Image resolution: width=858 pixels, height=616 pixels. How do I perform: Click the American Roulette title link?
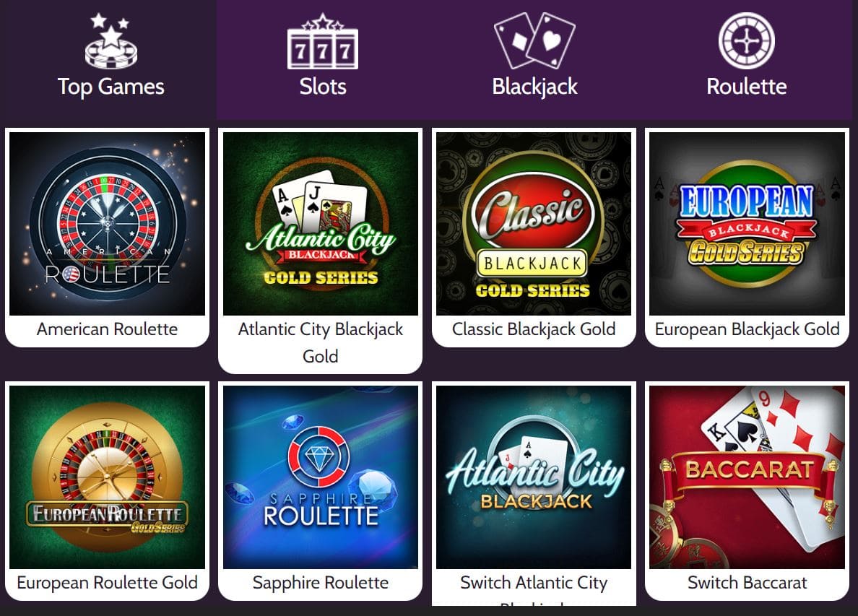click(x=107, y=329)
